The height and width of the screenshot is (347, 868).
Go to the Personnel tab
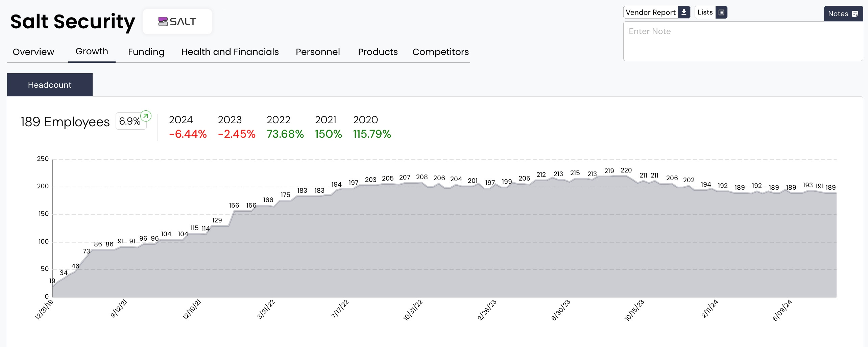318,52
